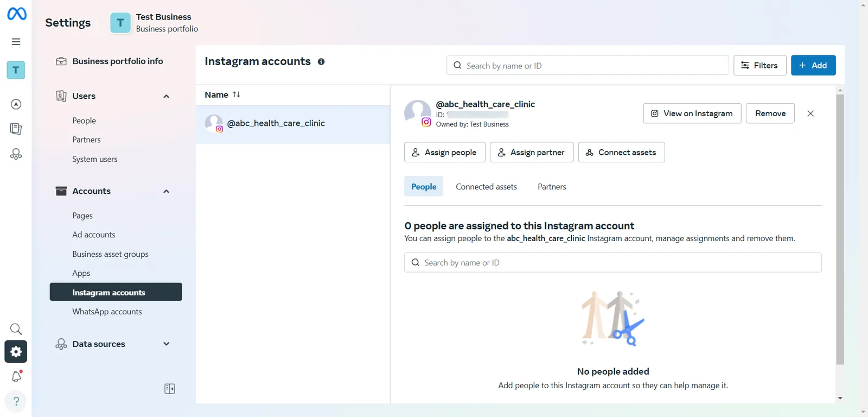Open People under Users
The width and height of the screenshot is (868, 417).
[x=84, y=121]
